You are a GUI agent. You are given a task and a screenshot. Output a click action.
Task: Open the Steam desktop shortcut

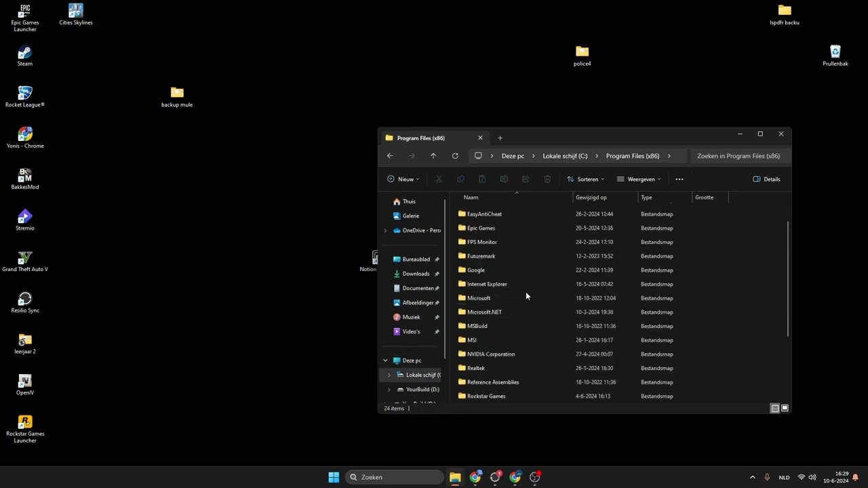pyautogui.click(x=25, y=56)
